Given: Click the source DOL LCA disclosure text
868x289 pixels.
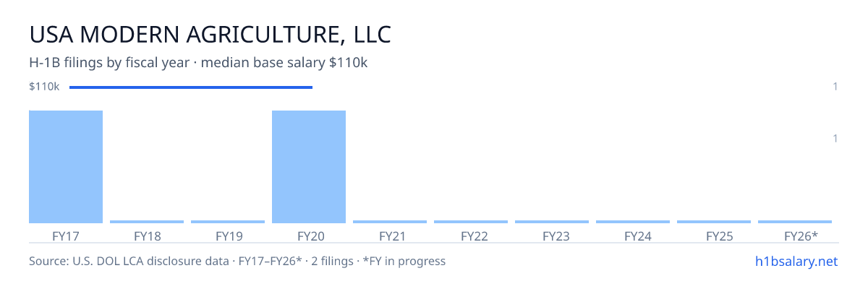Looking at the screenshot, I should tap(237, 261).
